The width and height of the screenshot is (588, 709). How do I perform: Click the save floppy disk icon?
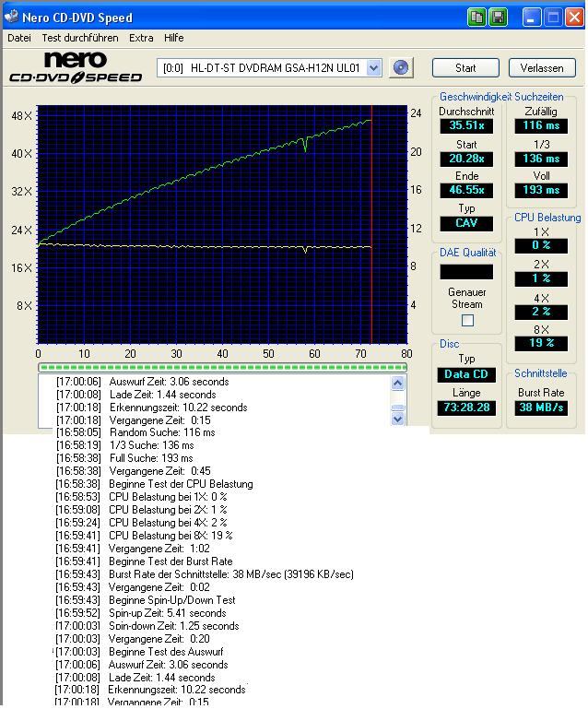tap(498, 18)
